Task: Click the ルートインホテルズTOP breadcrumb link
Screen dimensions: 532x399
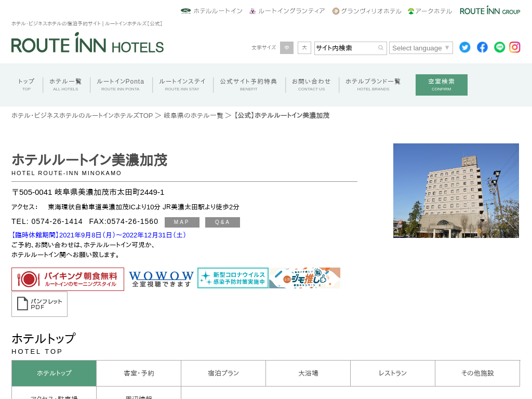Action: coord(83,116)
